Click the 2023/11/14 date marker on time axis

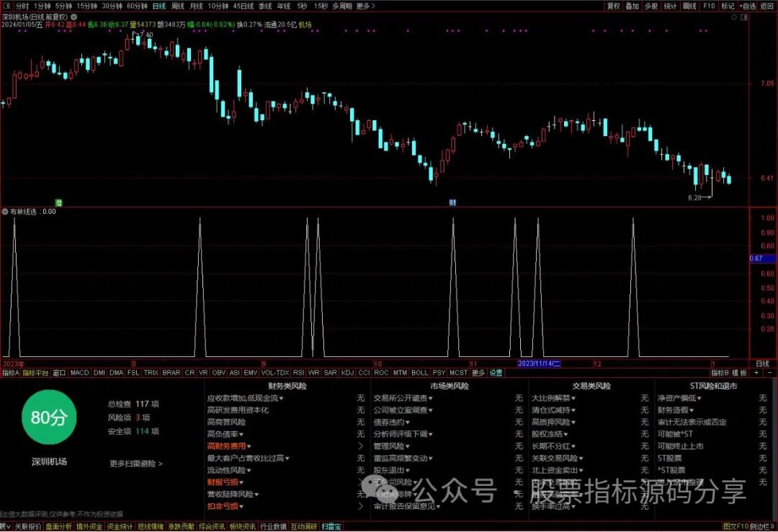pyautogui.click(x=539, y=364)
